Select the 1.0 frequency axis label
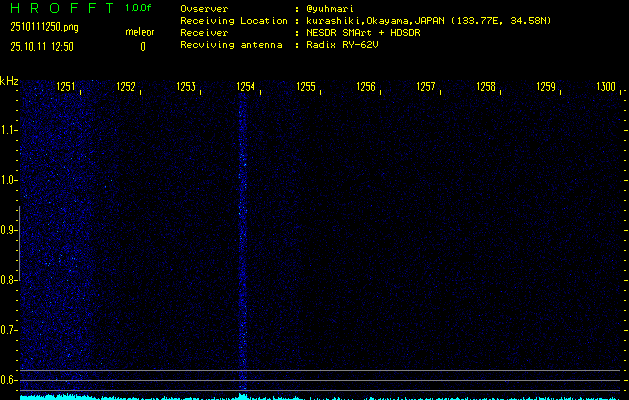Image resolution: width=629 pixels, height=400 pixels. coord(9,180)
